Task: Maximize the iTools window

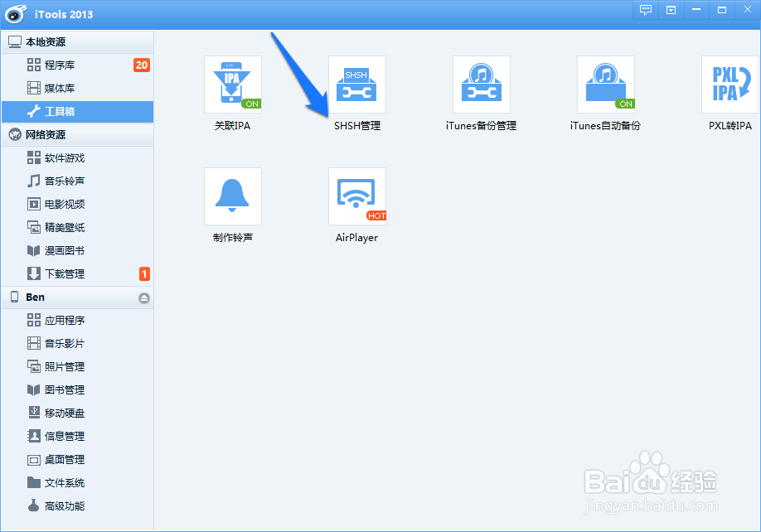Action: tap(722, 10)
